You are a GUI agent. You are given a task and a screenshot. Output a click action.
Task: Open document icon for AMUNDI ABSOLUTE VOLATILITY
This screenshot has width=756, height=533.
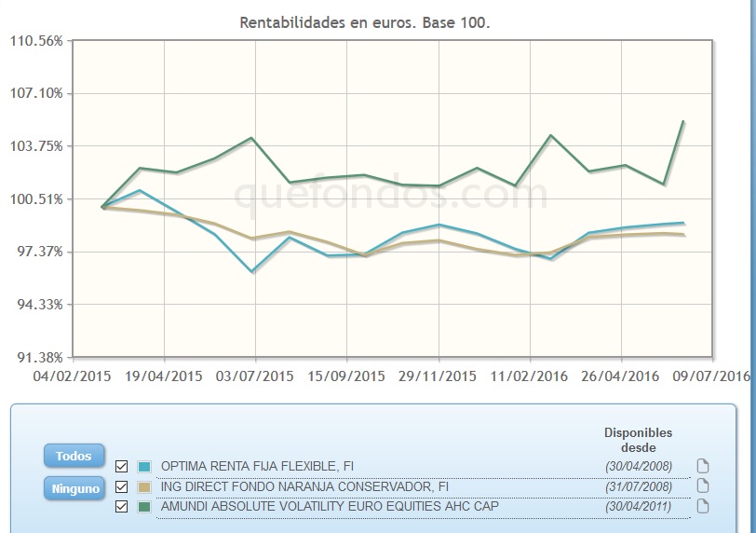pos(703,506)
